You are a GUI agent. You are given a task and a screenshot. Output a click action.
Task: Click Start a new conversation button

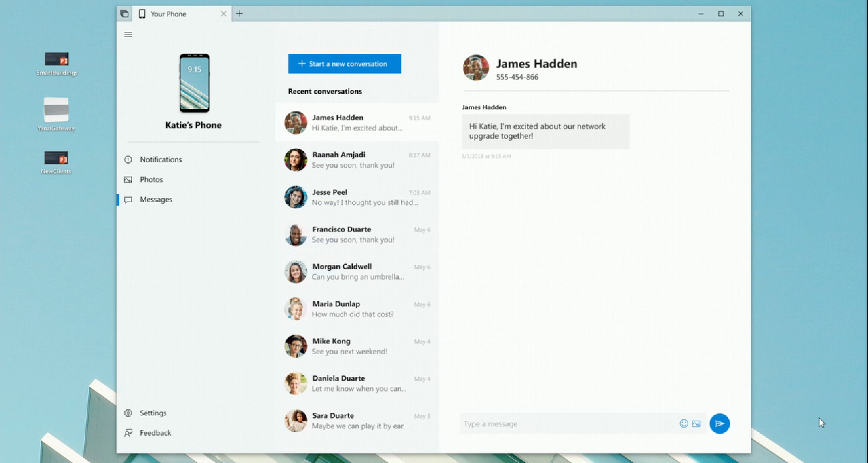tap(344, 63)
